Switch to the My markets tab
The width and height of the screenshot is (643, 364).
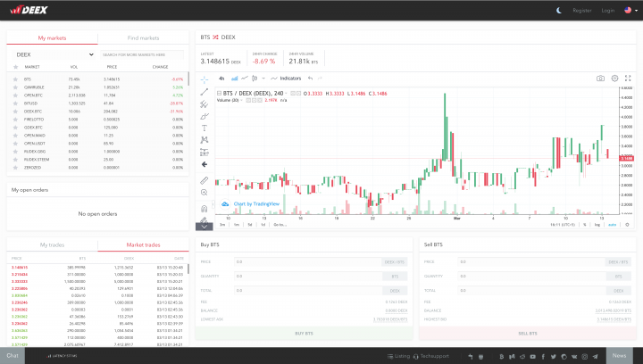(52, 37)
